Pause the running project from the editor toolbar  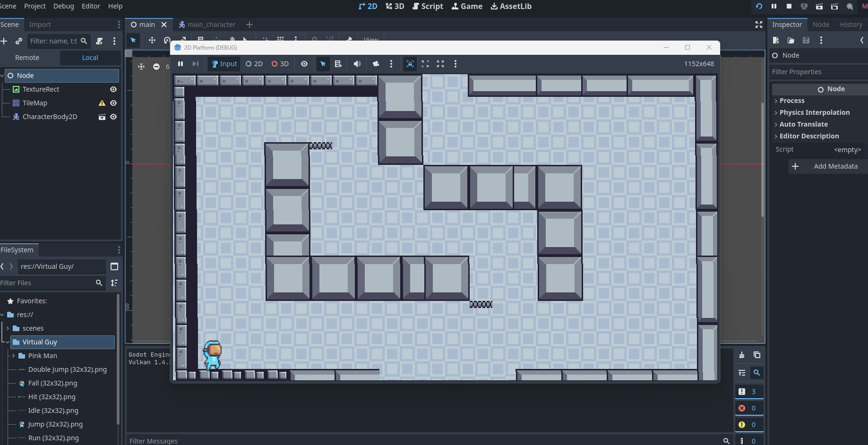click(x=774, y=6)
